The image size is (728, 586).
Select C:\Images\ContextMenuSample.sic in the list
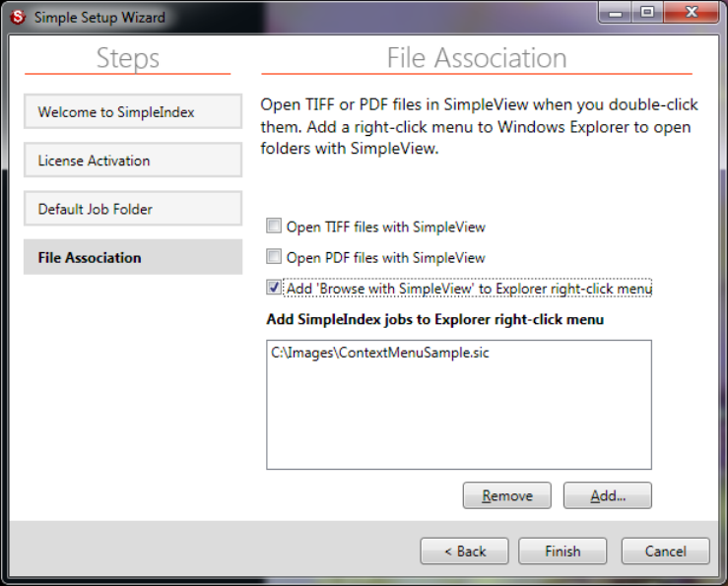point(380,353)
